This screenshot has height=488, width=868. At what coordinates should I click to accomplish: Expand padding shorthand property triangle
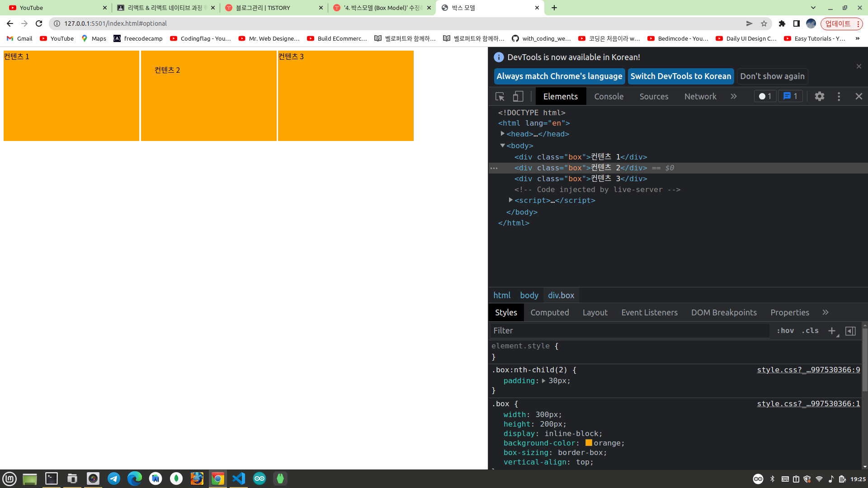[543, 381]
